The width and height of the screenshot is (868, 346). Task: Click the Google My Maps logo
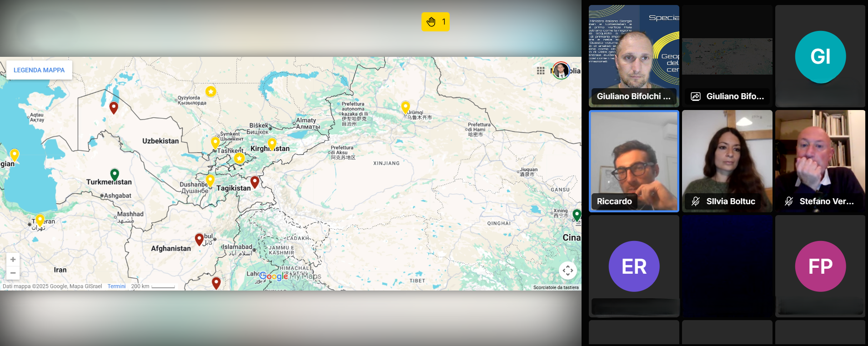tap(290, 276)
